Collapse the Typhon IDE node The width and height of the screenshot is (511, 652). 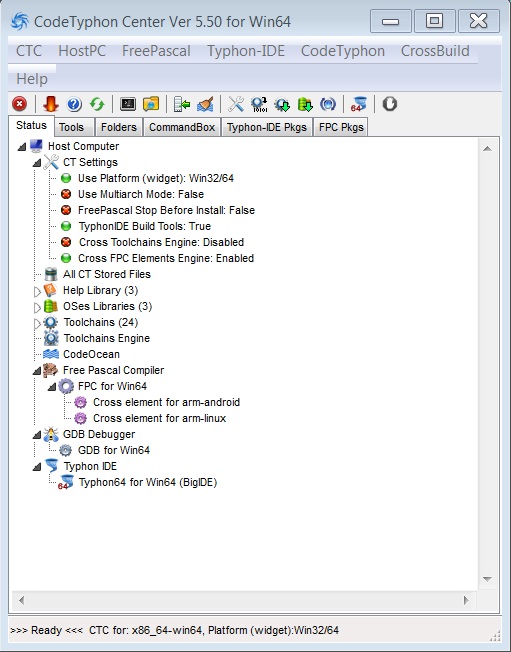(x=37, y=467)
